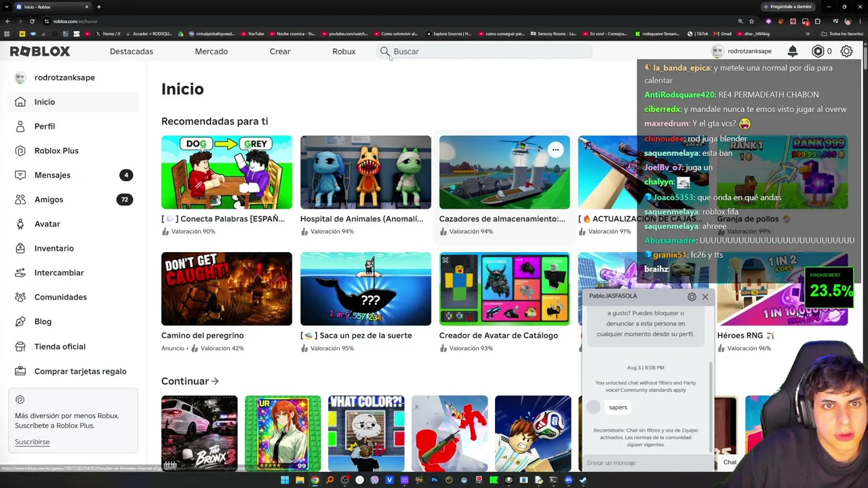Open the Saca un pez de la suerte thumbnail
This screenshot has height=488, width=868.
366,289
